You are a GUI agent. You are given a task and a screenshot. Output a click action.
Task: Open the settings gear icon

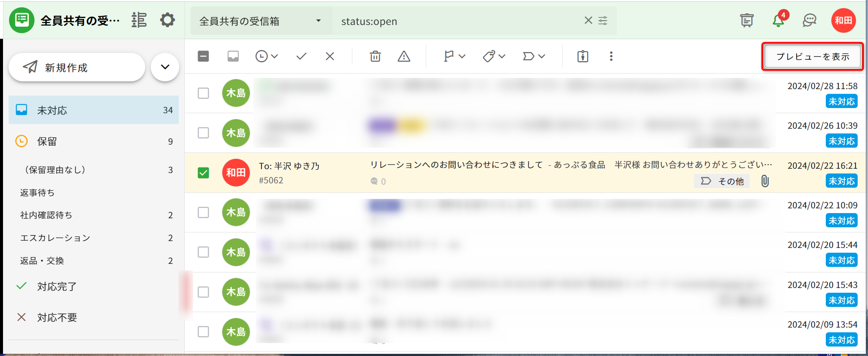pyautogui.click(x=167, y=20)
